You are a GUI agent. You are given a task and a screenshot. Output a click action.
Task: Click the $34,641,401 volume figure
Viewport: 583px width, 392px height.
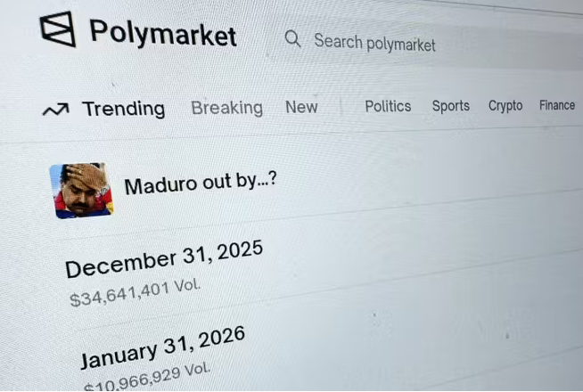pos(119,293)
